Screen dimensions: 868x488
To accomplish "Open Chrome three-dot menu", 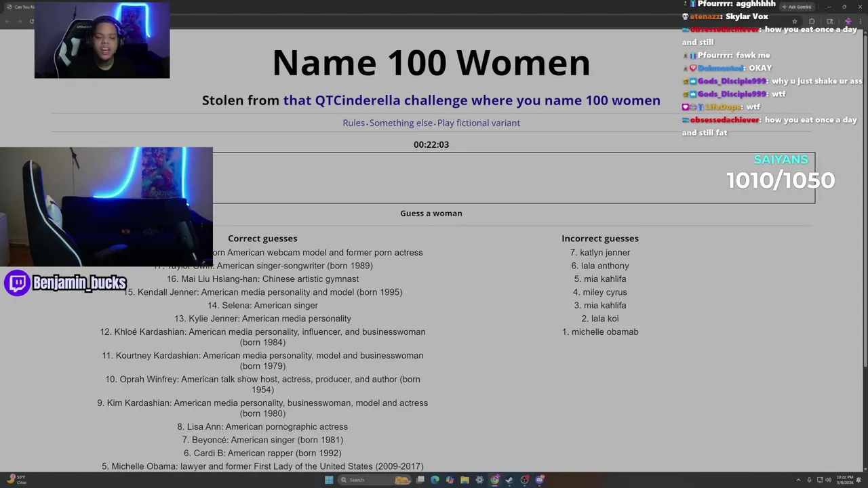I will [x=860, y=21].
